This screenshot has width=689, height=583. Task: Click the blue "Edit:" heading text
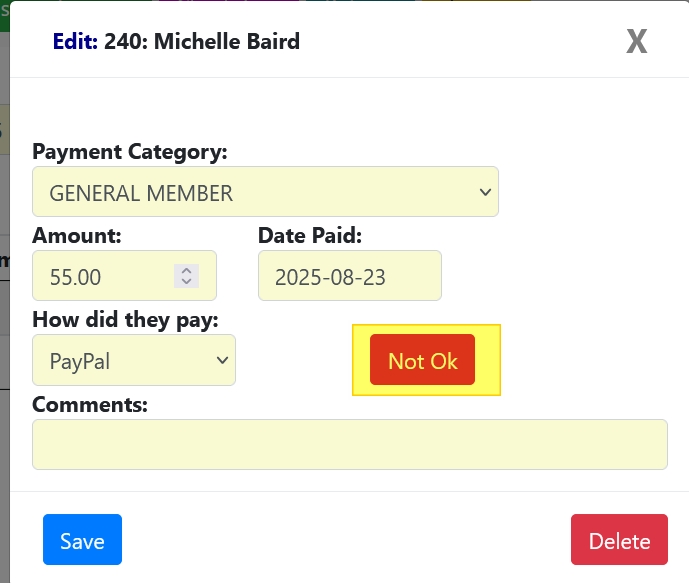point(75,42)
